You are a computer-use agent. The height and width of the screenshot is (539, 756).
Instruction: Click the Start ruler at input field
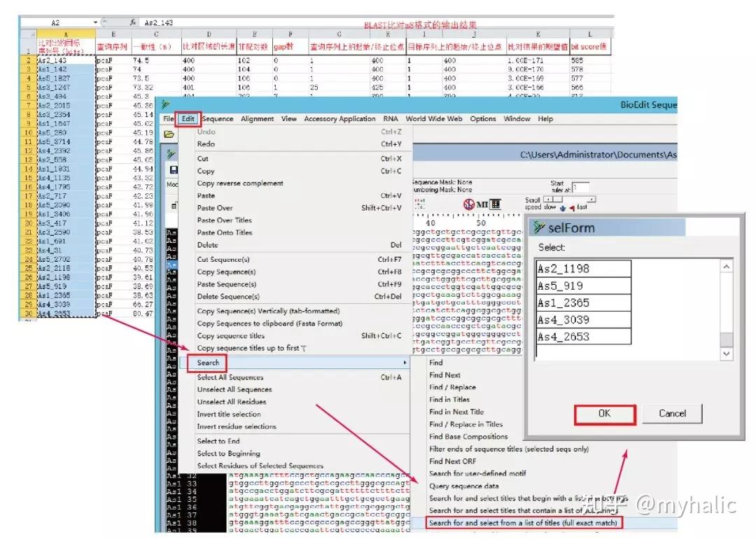coord(580,187)
